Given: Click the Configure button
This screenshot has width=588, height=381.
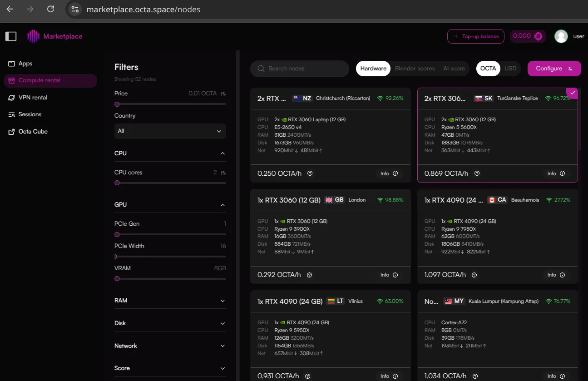Looking at the screenshot, I should pos(554,69).
